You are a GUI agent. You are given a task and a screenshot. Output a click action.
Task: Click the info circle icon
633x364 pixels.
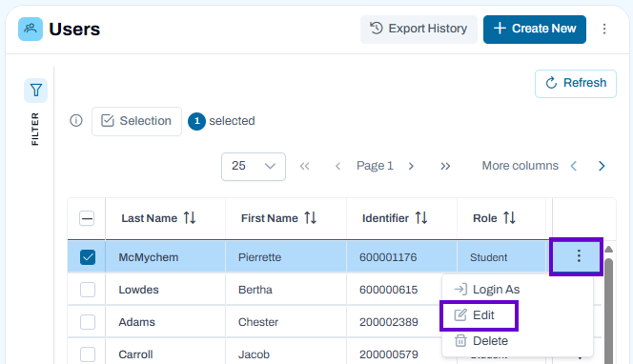tap(76, 121)
